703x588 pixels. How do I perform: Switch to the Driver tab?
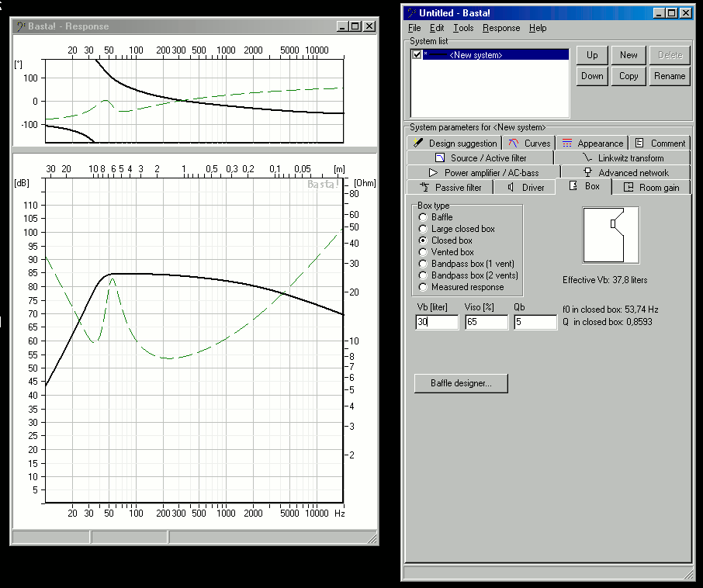point(526,187)
